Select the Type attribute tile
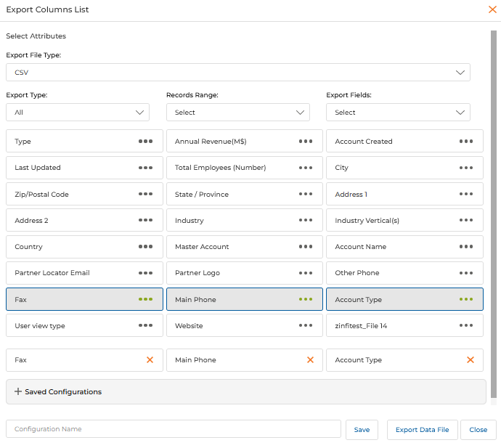501x448 pixels. [x=84, y=142]
